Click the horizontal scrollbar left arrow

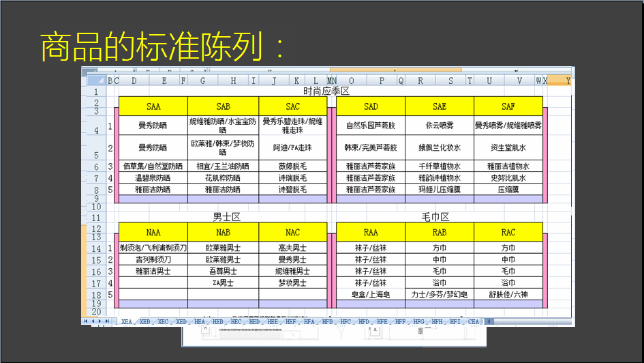(x=489, y=321)
